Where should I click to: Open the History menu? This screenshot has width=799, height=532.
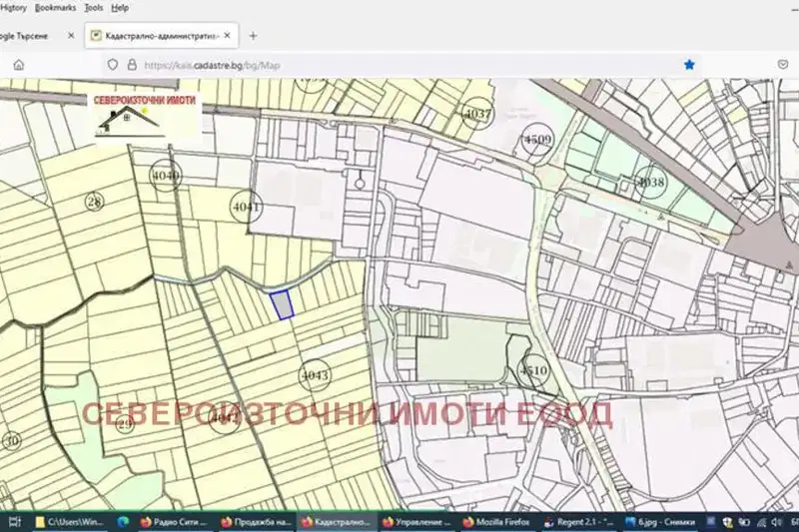tap(13, 8)
